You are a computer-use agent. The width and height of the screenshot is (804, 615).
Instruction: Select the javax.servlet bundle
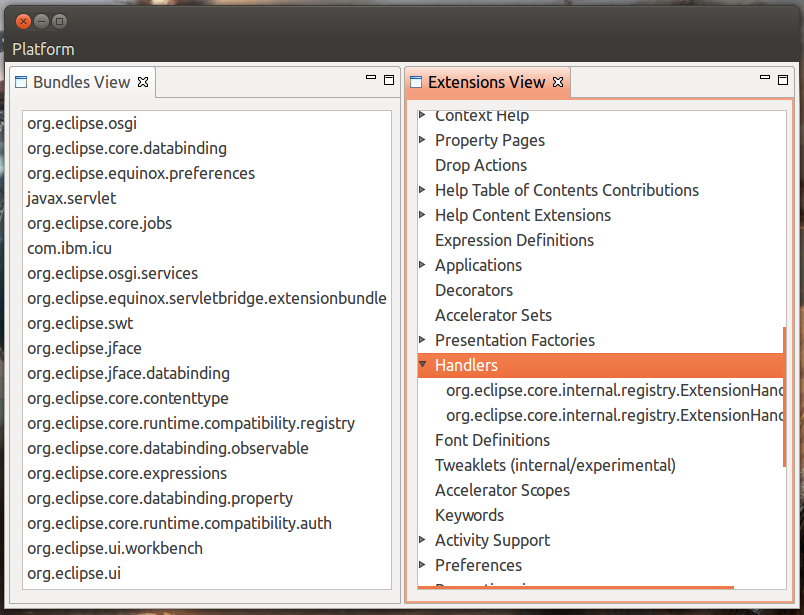72,199
